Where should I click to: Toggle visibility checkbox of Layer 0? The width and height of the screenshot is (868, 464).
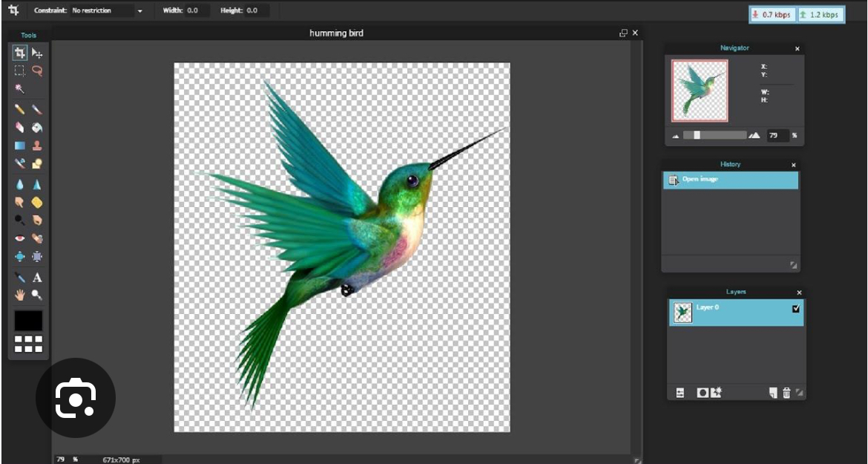(x=796, y=309)
